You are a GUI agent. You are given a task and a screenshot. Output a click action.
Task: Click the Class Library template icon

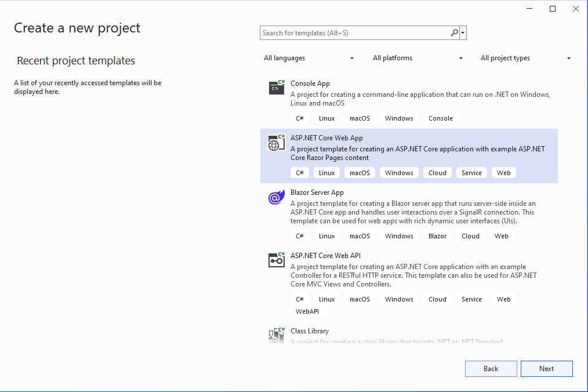click(277, 335)
